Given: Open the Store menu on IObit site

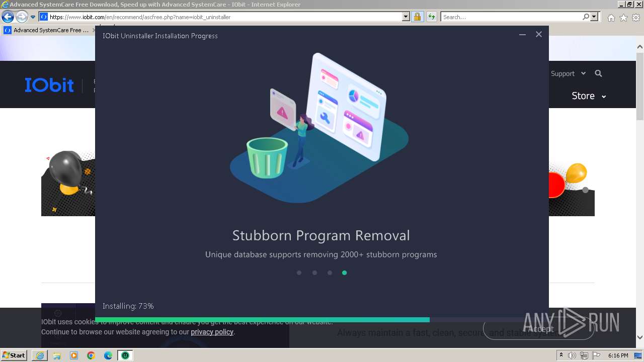Looking at the screenshot, I should (589, 96).
